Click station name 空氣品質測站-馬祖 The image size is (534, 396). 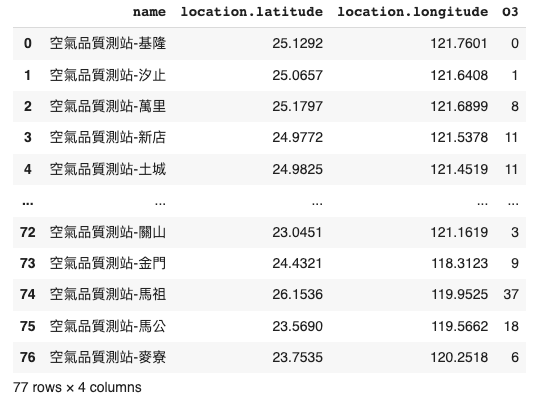click(108, 294)
